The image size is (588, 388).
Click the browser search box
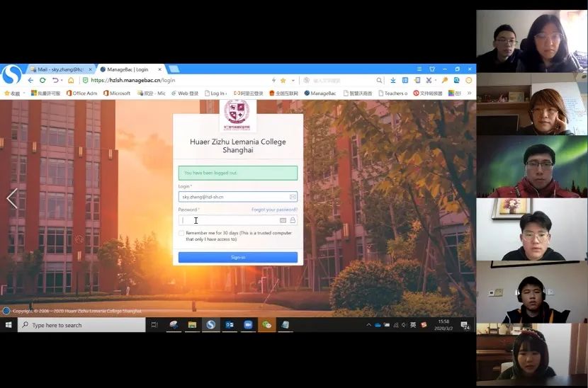(x=339, y=80)
